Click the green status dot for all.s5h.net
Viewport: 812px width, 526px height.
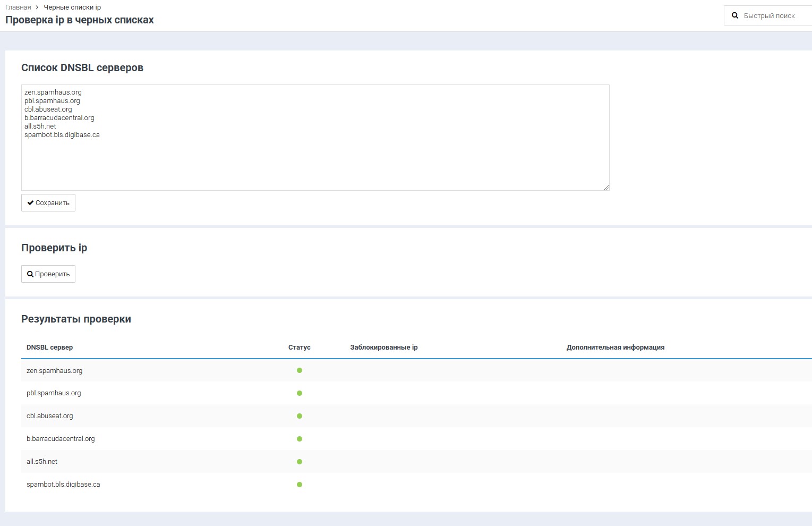point(300,462)
